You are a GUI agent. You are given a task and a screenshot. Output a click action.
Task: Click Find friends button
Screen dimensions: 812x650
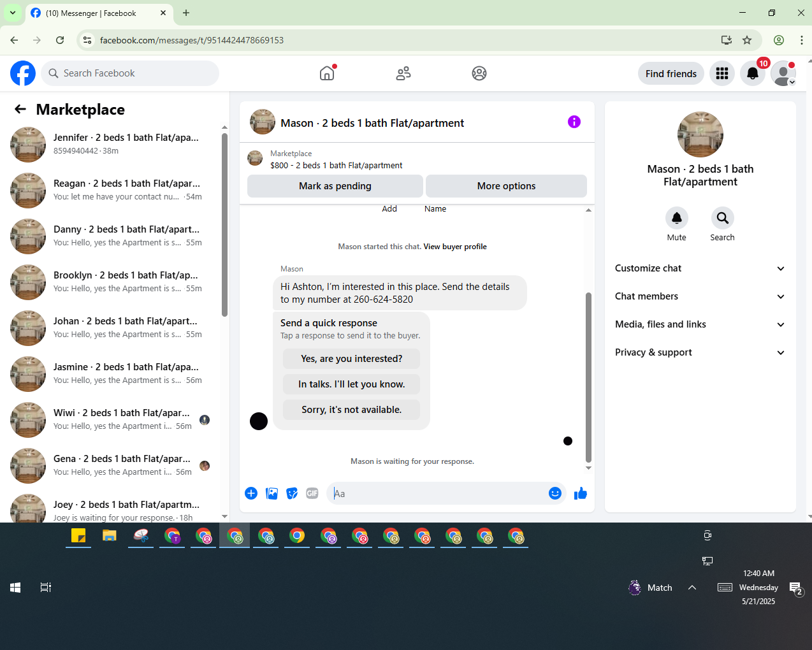(x=671, y=74)
